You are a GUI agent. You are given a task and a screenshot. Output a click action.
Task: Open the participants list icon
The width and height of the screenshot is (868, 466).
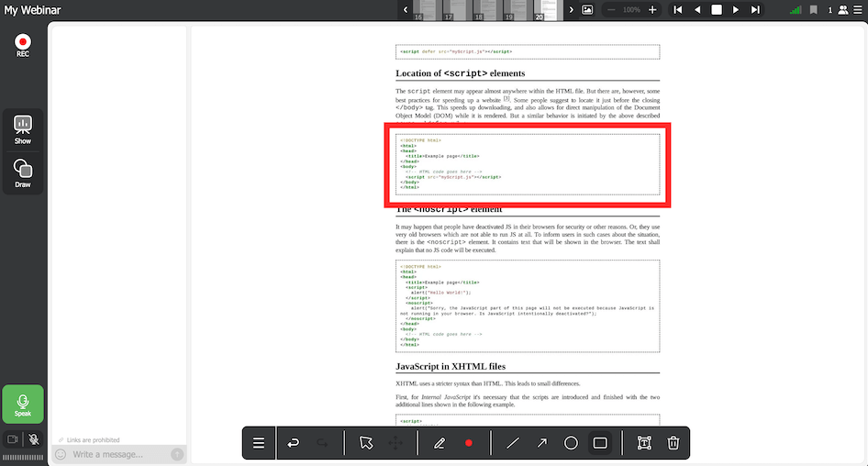[843, 10]
